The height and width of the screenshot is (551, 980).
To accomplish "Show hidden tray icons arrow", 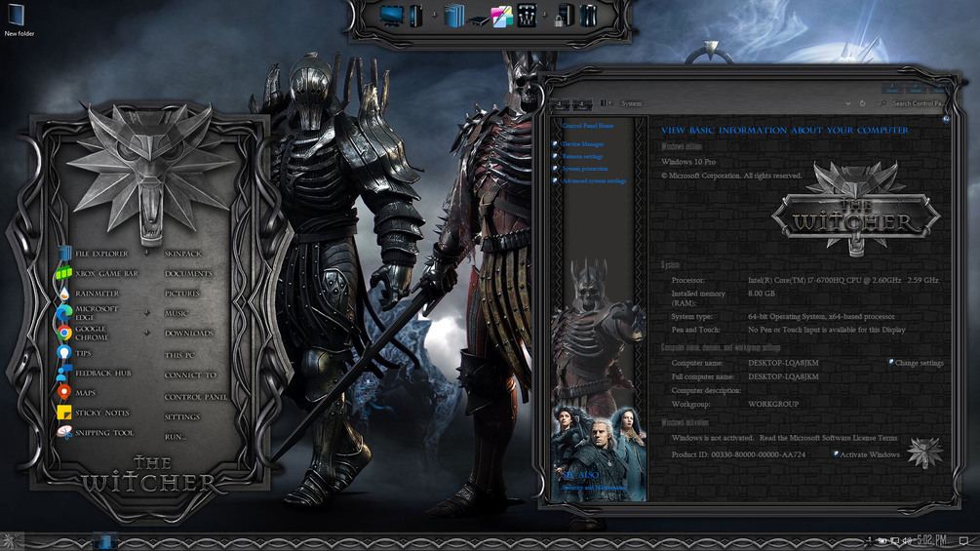I will click(870, 540).
